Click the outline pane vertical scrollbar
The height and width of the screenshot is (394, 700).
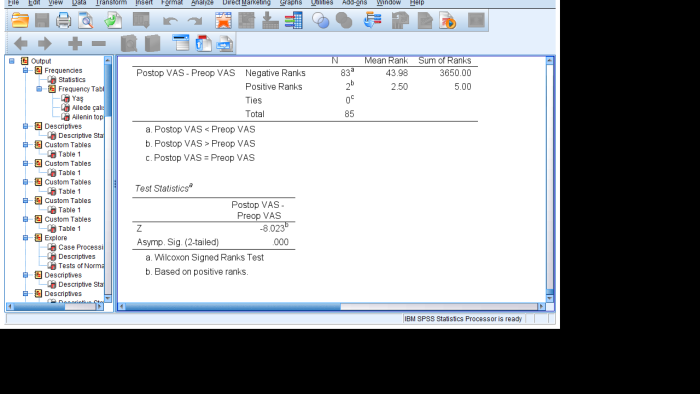[x=108, y=178]
